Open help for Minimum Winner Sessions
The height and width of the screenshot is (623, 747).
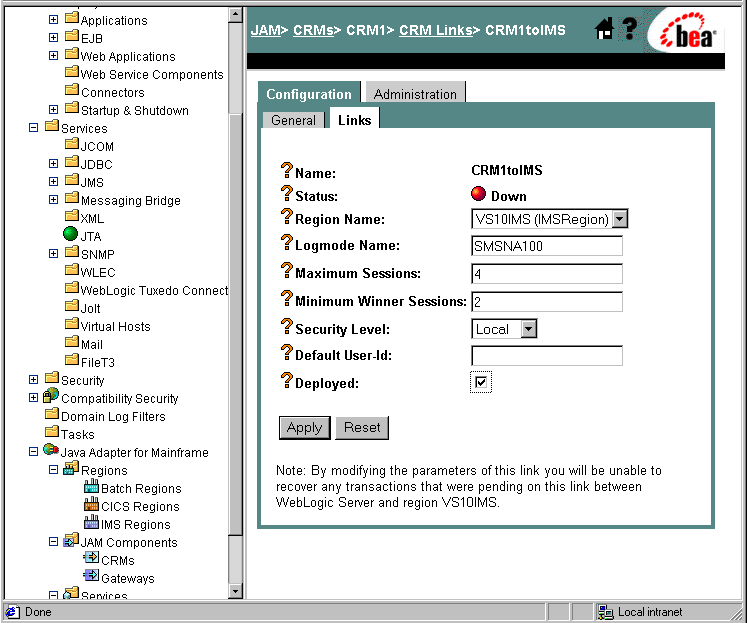[x=286, y=299]
